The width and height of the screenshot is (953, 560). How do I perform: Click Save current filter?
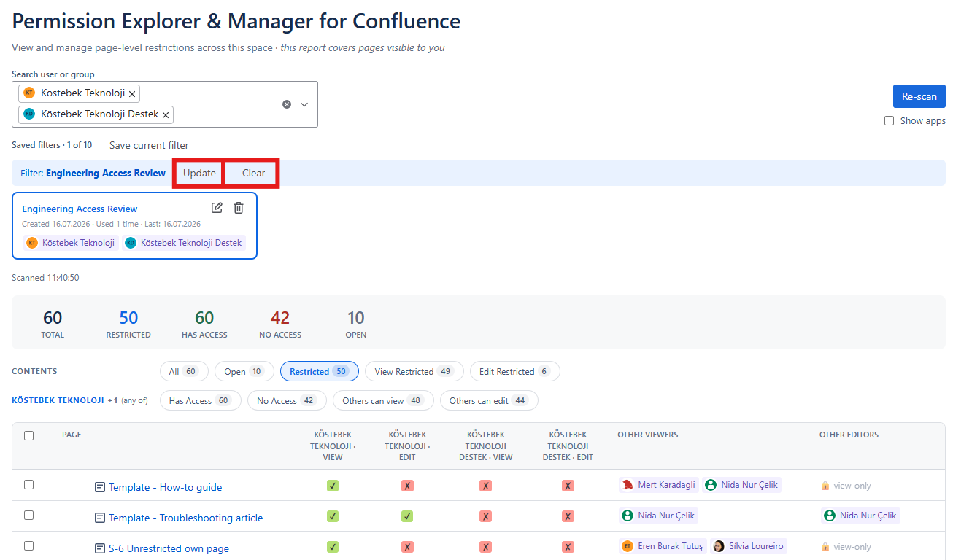[x=149, y=145]
